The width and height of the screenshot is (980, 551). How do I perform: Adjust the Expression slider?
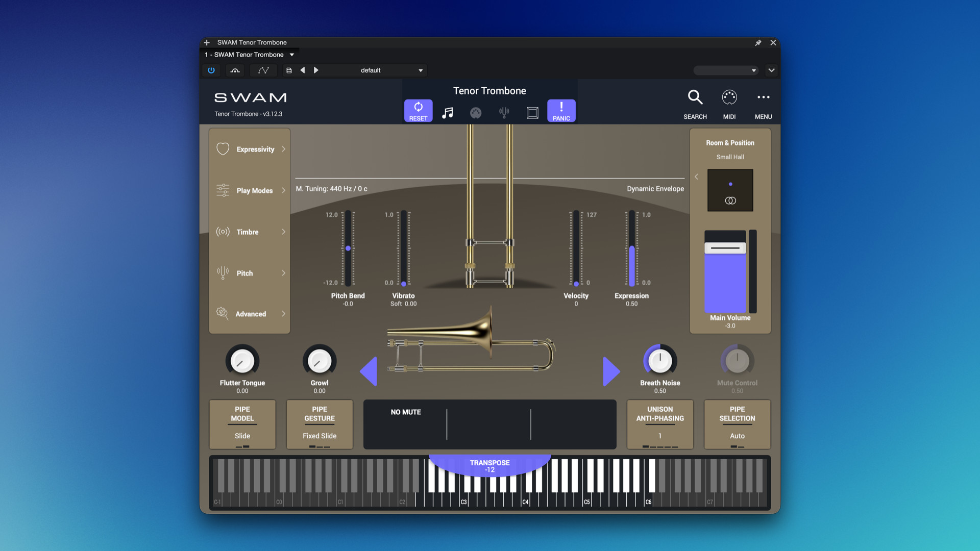(x=631, y=248)
